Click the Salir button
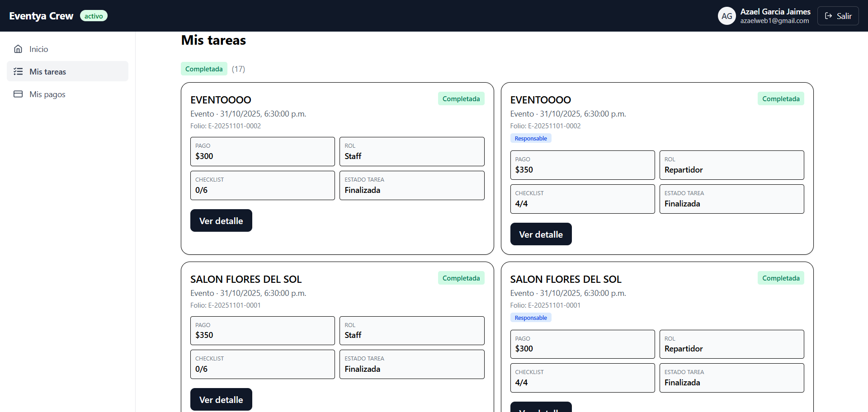This screenshot has height=412, width=868. 838,15
